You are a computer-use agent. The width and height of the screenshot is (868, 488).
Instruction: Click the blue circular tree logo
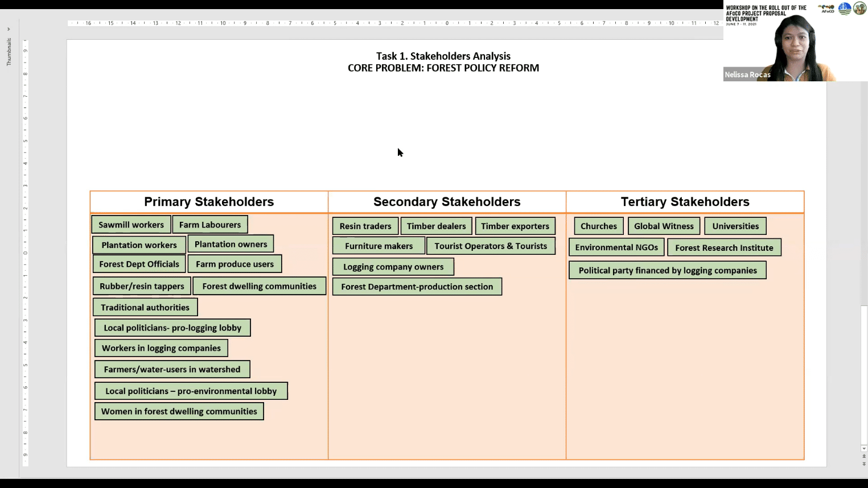pos(845,9)
